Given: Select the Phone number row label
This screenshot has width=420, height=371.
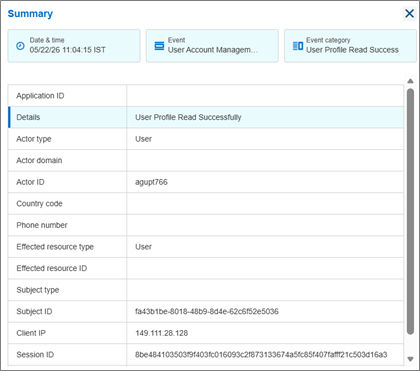Looking at the screenshot, I should 42,225.
